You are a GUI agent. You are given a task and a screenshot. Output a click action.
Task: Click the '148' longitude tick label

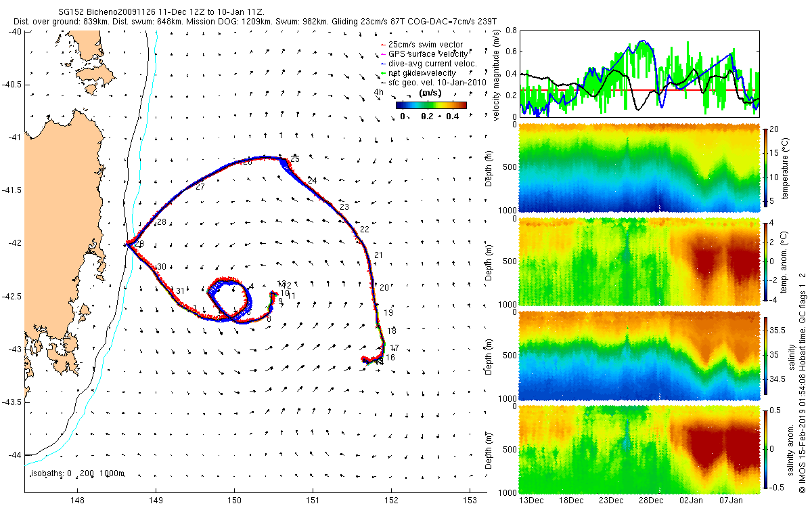[77, 501]
